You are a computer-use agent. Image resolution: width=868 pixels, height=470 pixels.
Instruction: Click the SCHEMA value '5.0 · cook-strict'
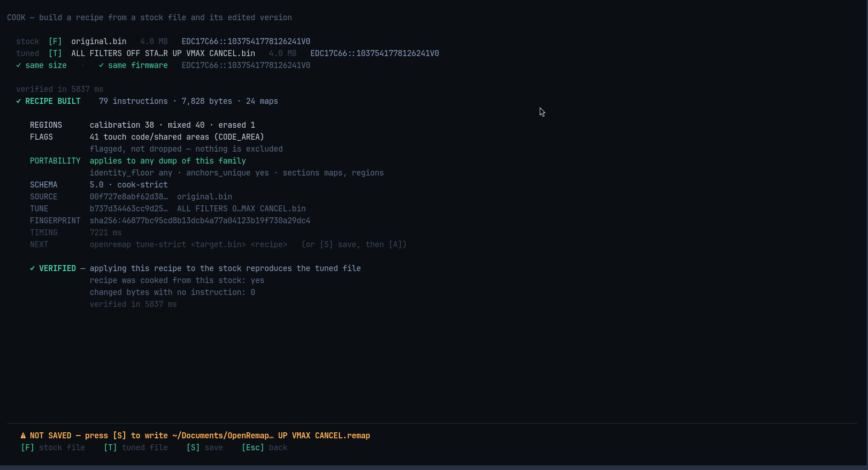click(x=129, y=185)
